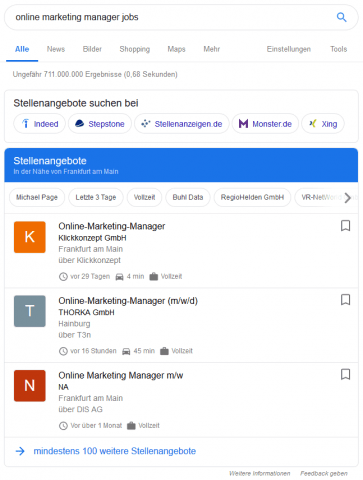Open mindestens 100 weitere Stellenangebote link

(115, 451)
